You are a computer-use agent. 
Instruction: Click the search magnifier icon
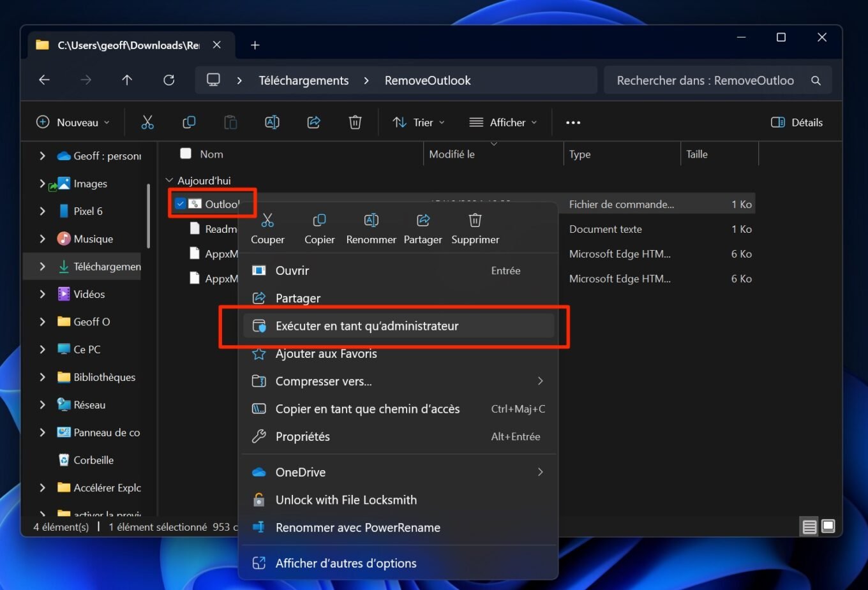816,80
